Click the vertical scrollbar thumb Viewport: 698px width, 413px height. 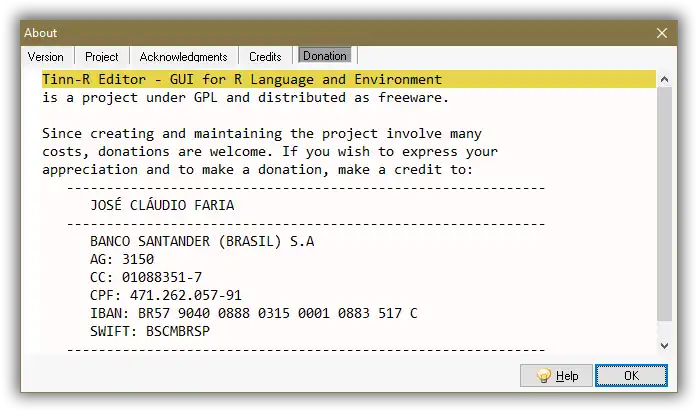664,204
